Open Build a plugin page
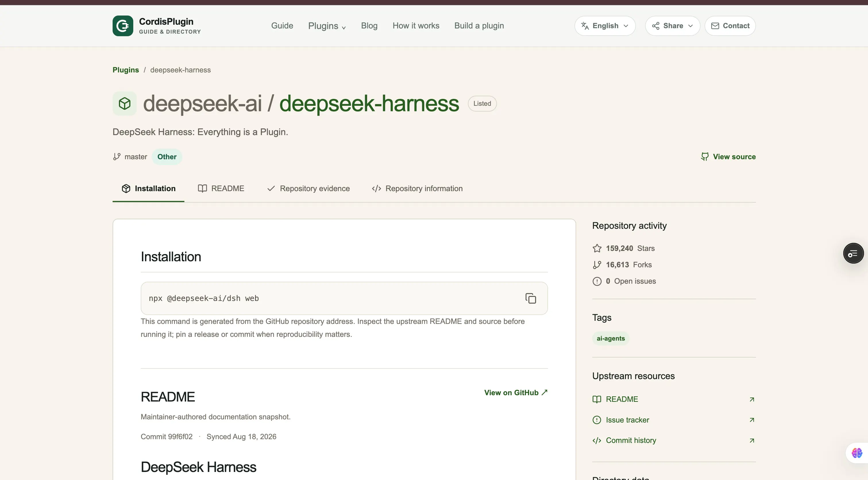 tap(479, 26)
